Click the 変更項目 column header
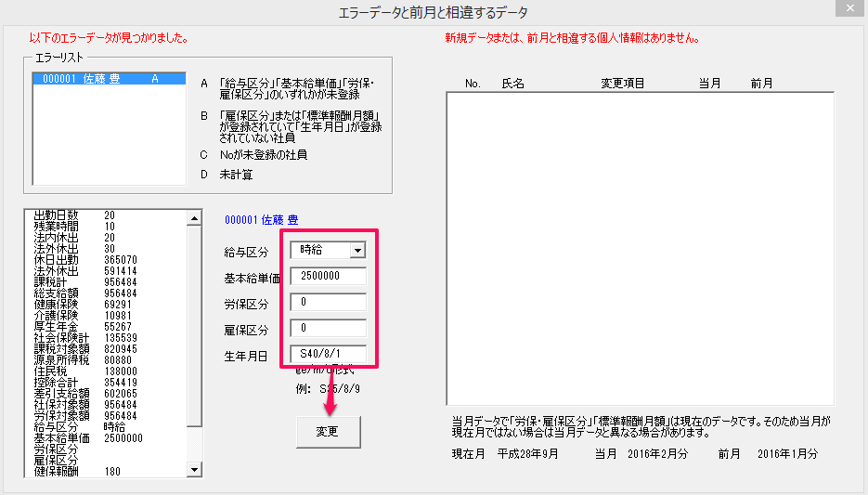Viewport: 868px width, 495px height. click(622, 84)
